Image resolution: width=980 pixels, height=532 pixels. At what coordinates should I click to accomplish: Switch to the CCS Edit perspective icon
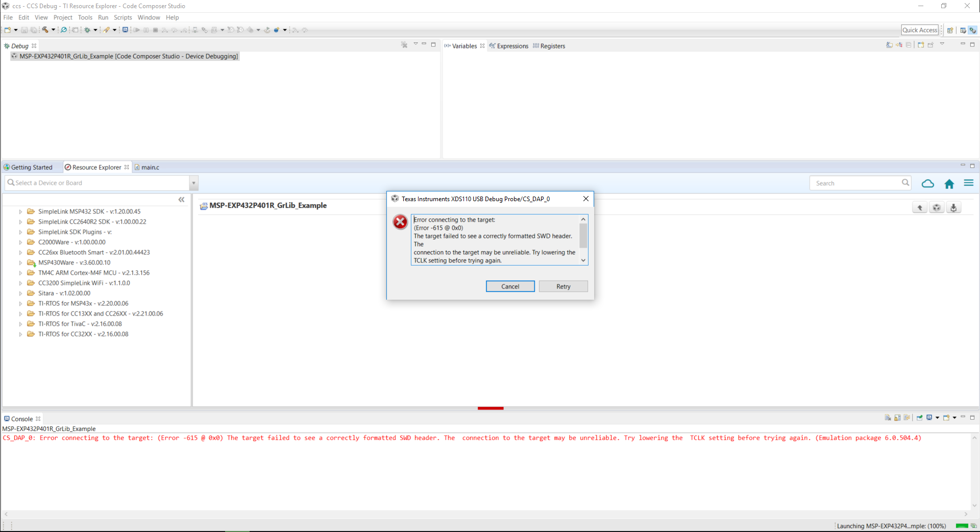coord(963,30)
